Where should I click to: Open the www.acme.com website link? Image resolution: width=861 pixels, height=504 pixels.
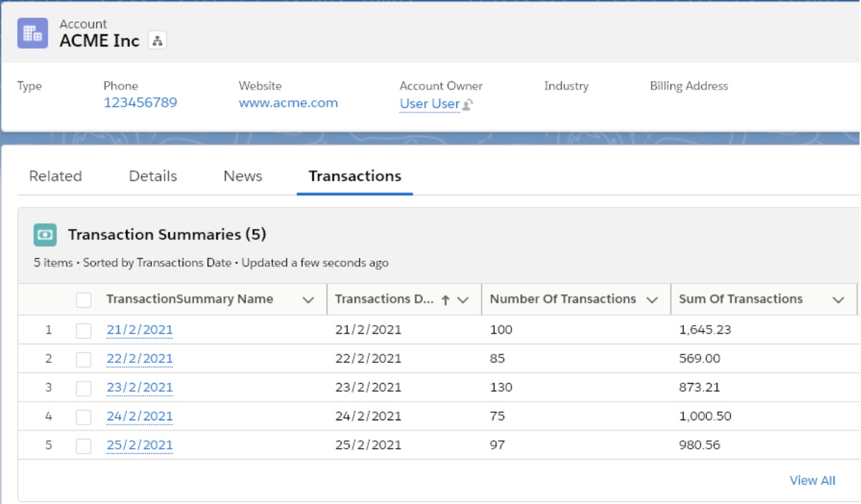pos(288,102)
